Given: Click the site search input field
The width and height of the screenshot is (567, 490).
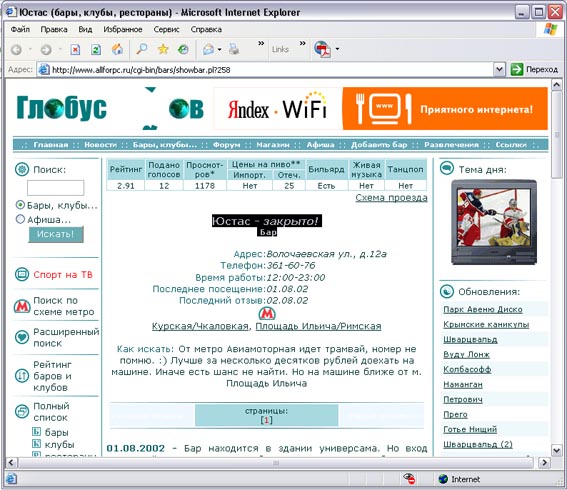Looking at the screenshot, I should 56,188.
